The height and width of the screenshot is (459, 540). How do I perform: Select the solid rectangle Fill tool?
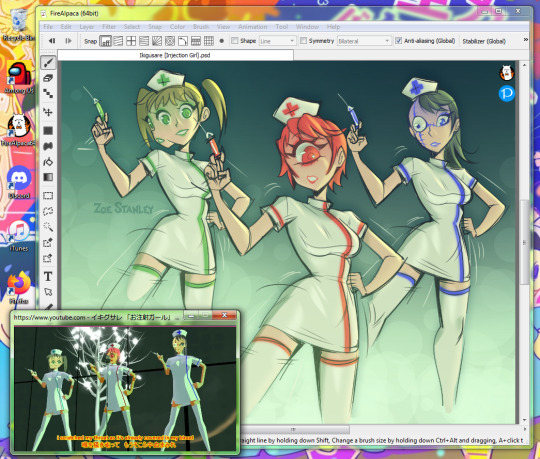48,131
